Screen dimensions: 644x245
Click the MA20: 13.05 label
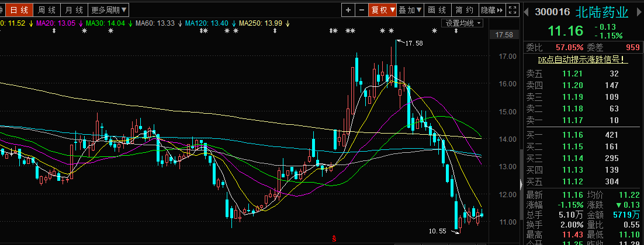click(x=56, y=23)
